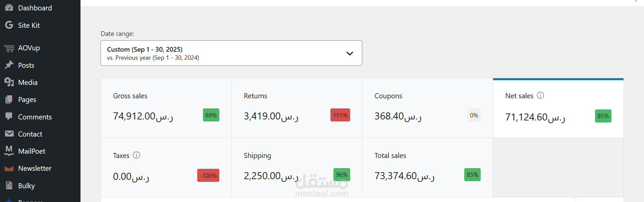The width and height of the screenshot is (644, 202).
Task: Expand the custom date range selector chevron
Action: [350, 53]
